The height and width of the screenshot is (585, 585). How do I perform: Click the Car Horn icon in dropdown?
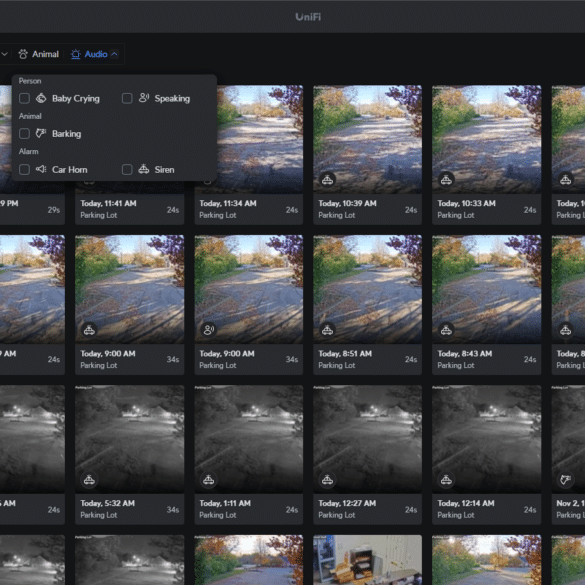[41, 169]
